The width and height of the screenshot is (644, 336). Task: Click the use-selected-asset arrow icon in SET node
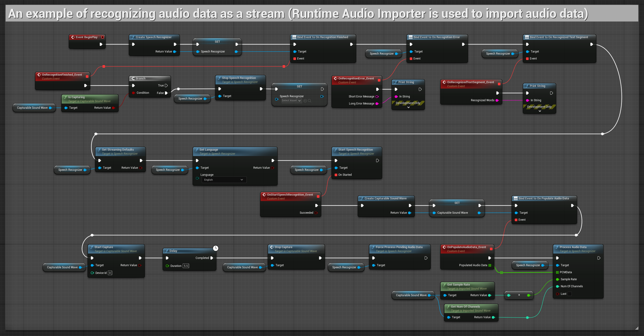coord(305,101)
